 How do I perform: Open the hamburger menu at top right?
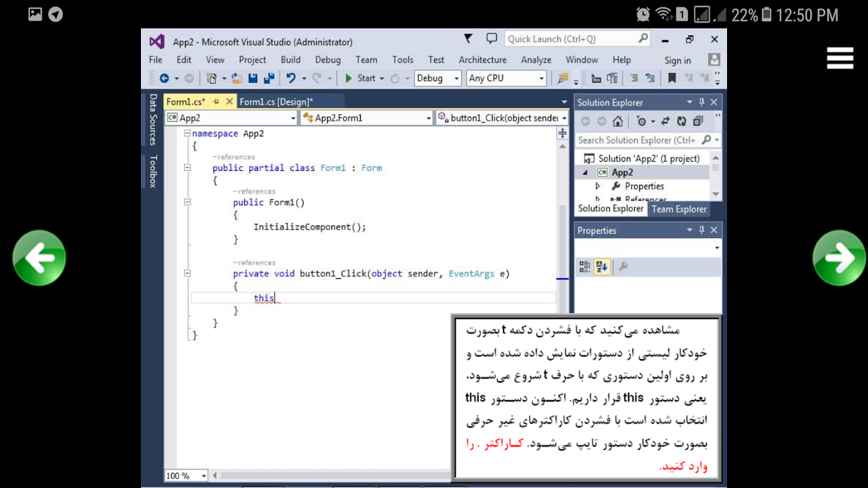pyautogui.click(x=840, y=59)
